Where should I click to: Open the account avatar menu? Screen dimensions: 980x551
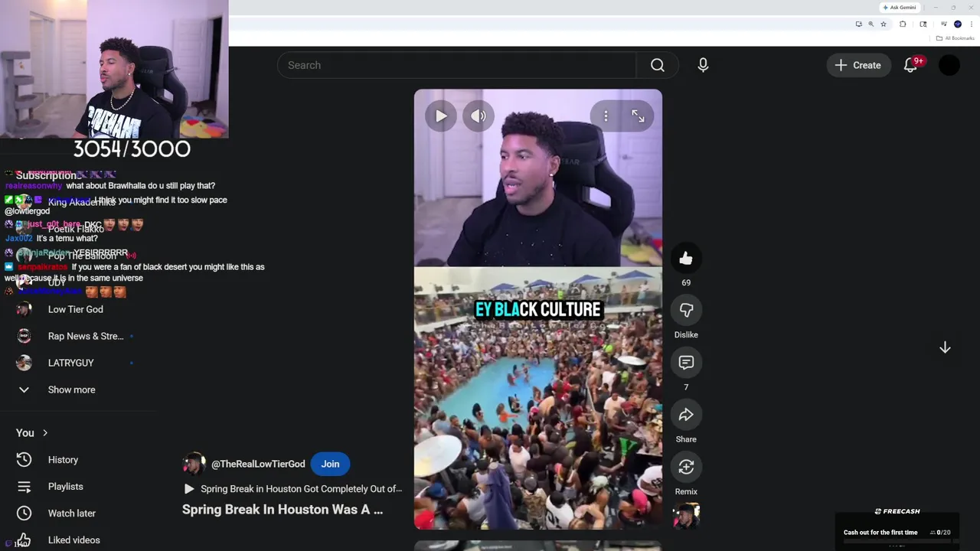[949, 65]
